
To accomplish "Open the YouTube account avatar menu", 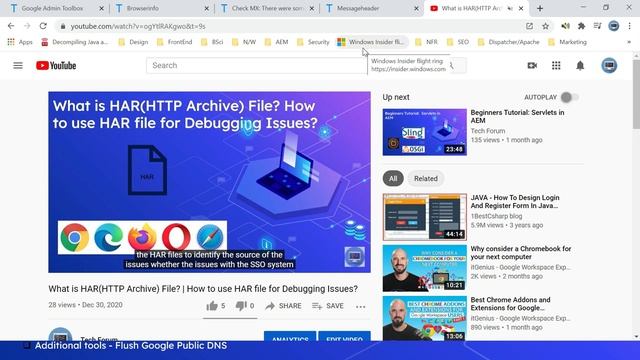I will tap(609, 65).
